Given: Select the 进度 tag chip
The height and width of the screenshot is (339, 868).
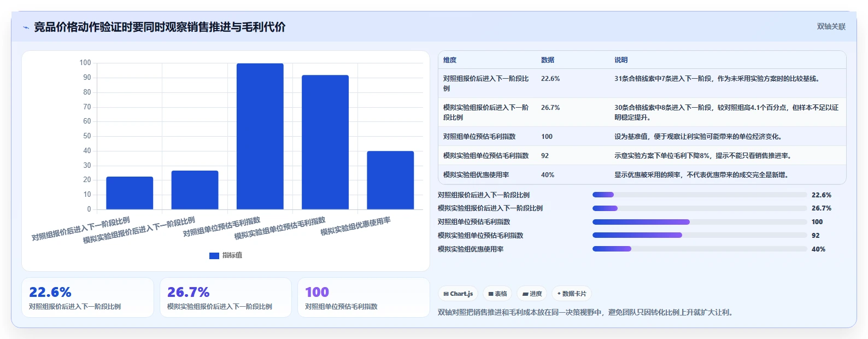Looking at the screenshot, I should coord(532,294).
